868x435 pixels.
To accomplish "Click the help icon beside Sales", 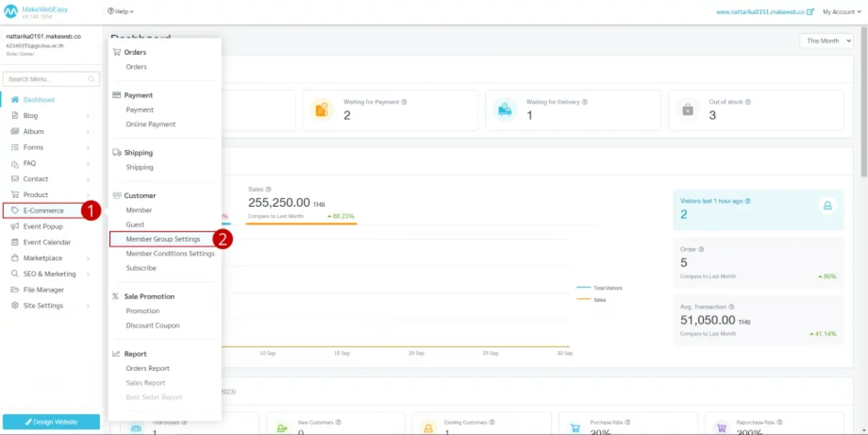I will pos(268,189).
